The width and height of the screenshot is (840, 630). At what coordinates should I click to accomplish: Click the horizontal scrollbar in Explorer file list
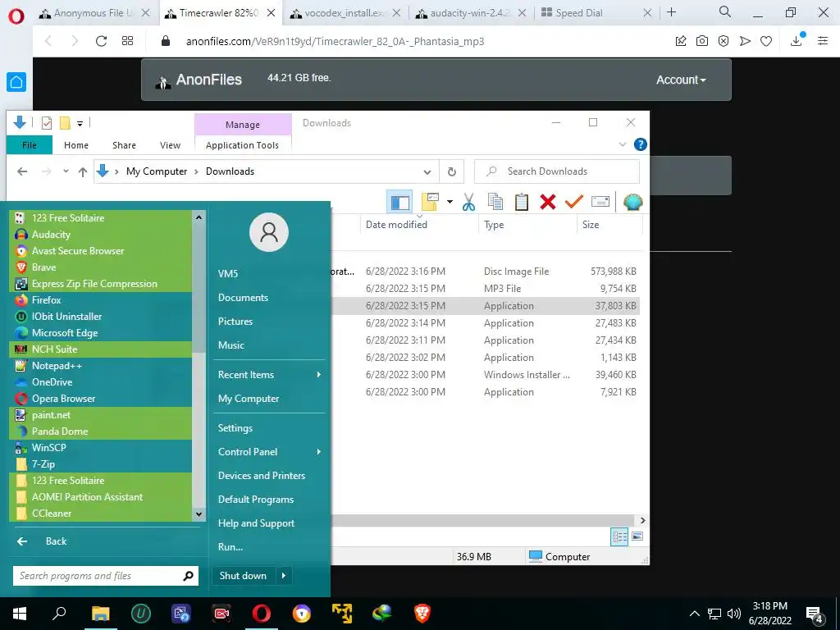click(x=482, y=520)
